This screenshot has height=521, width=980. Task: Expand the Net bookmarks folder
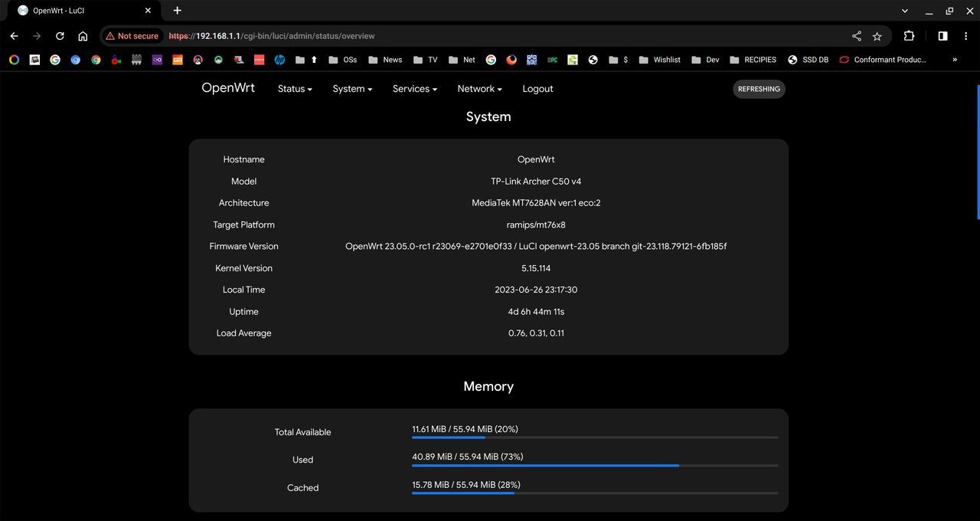pos(462,60)
